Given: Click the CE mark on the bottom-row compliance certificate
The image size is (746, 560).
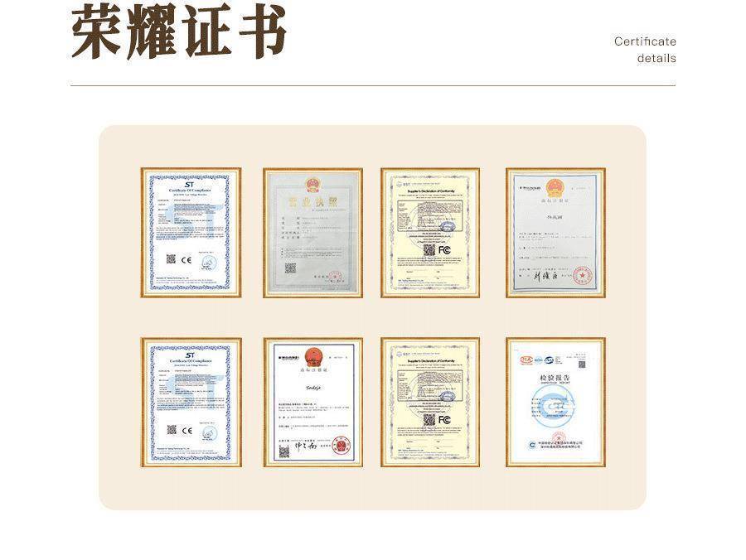Looking at the screenshot, I should point(186,430).
